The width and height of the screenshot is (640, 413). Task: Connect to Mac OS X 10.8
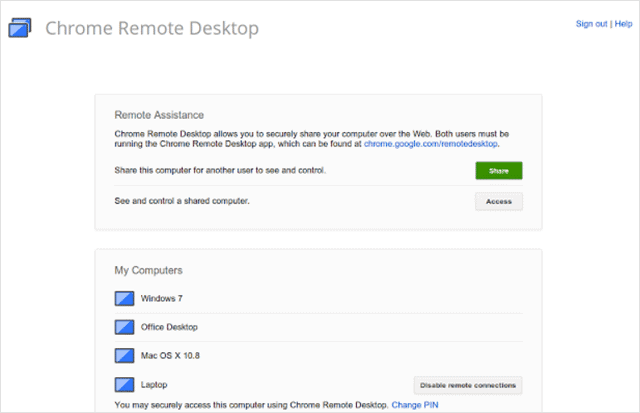pos(170,355)
